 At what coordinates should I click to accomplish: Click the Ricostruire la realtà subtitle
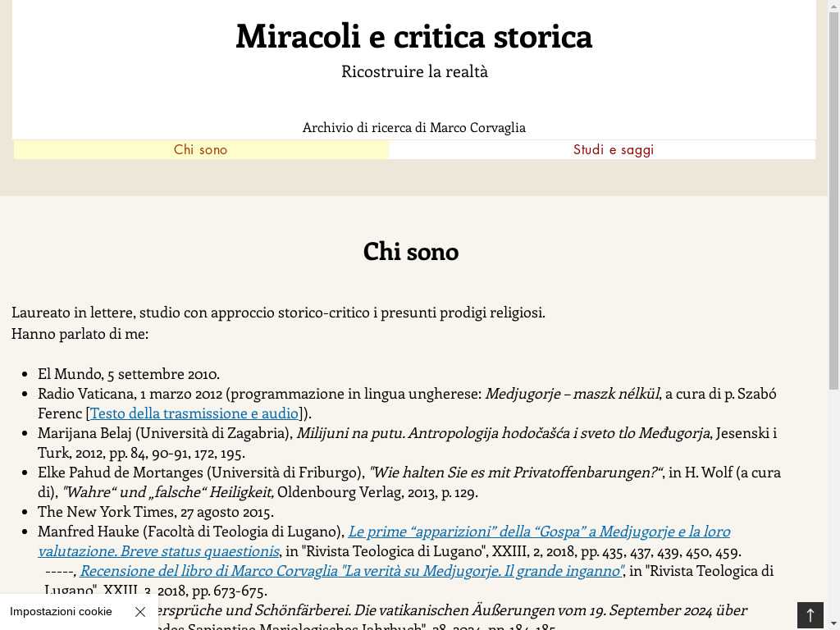[414, 71]
